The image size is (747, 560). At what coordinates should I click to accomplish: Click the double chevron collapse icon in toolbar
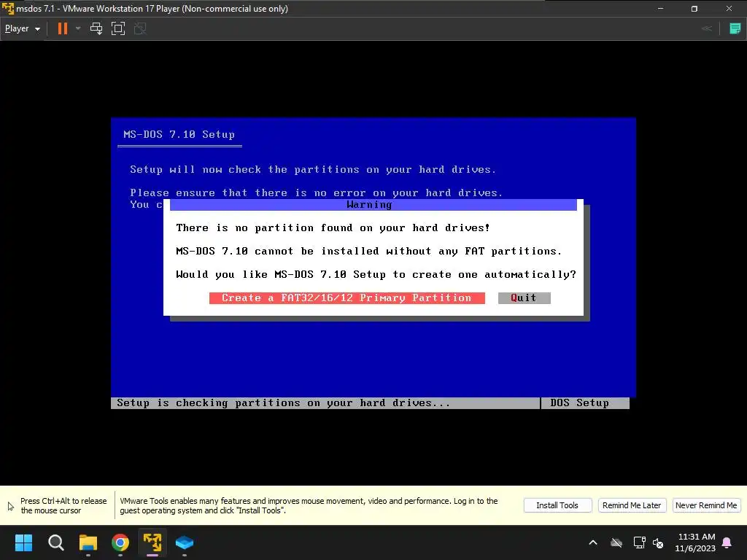[x=707, y=28]
